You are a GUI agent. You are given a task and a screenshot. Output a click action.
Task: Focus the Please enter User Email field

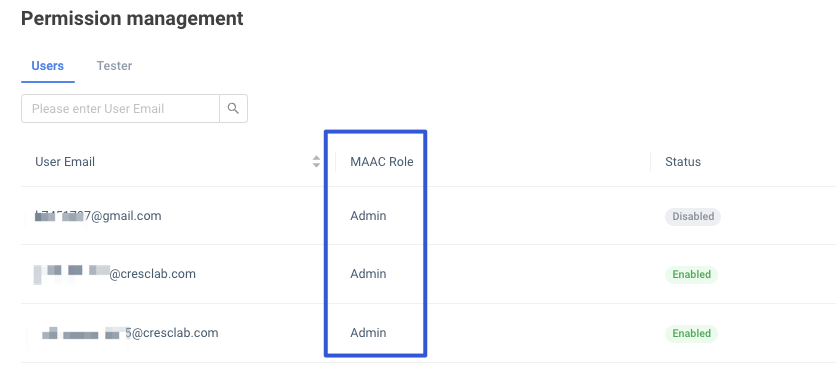pos(120,109)
